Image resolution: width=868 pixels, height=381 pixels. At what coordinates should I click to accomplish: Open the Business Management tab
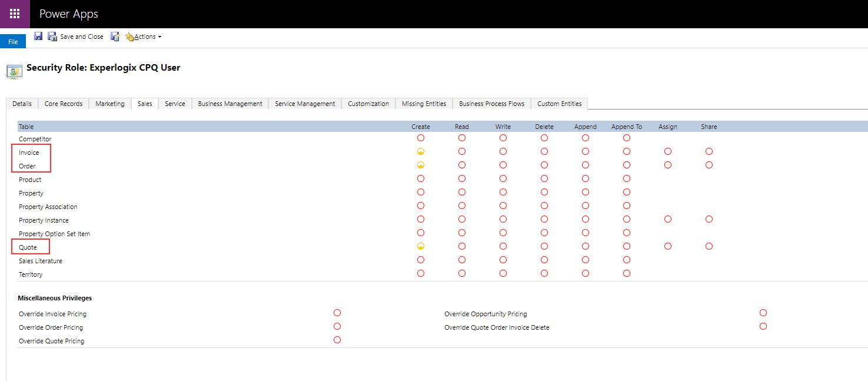230,104
